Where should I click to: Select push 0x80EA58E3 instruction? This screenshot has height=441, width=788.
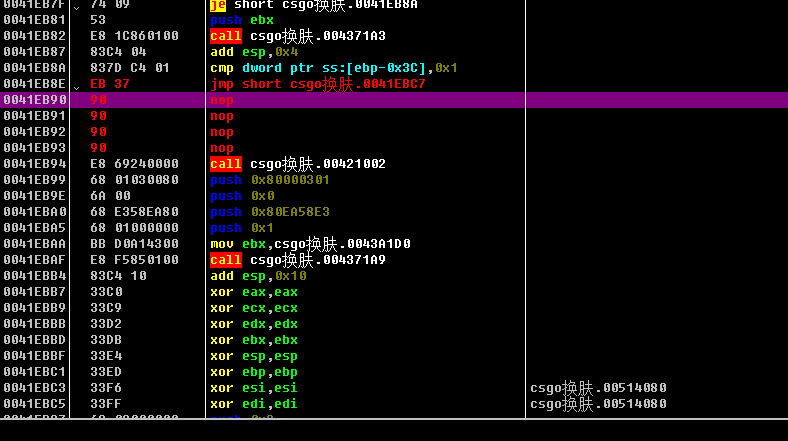pos(270,212)
